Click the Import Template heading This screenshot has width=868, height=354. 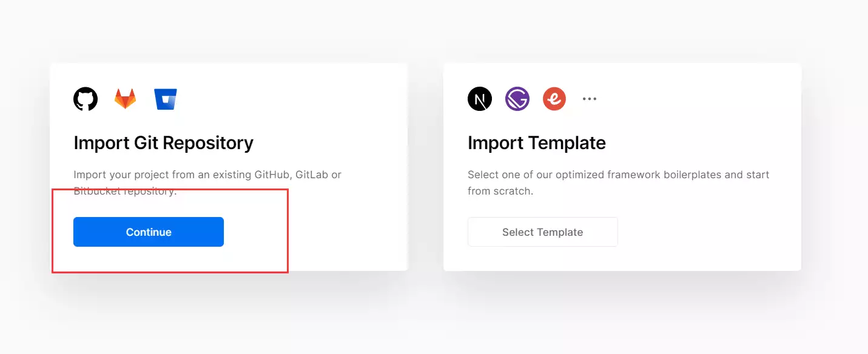537,143
